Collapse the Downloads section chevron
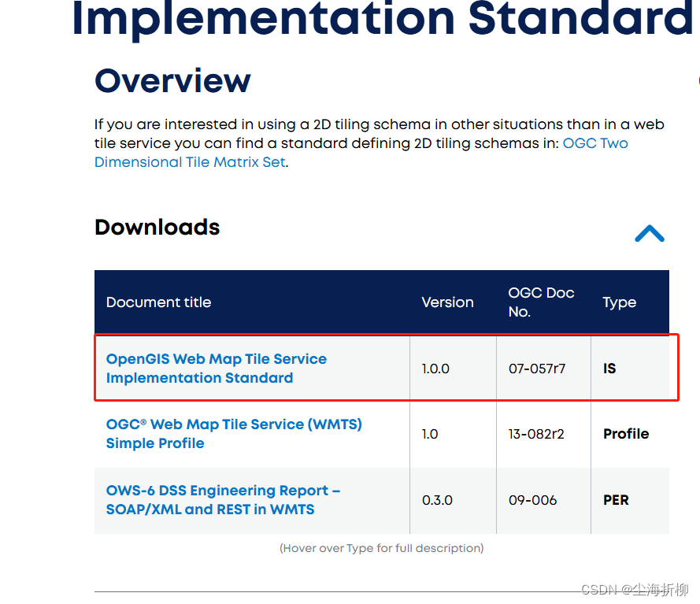 click(x=650, y=233)
